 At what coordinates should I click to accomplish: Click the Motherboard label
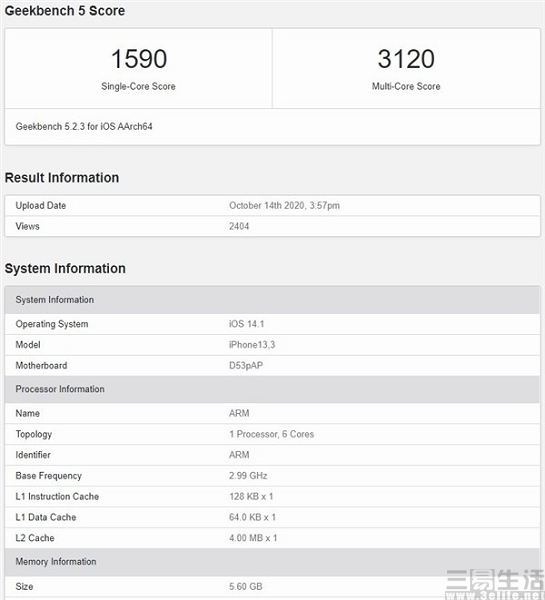(41, 365)
